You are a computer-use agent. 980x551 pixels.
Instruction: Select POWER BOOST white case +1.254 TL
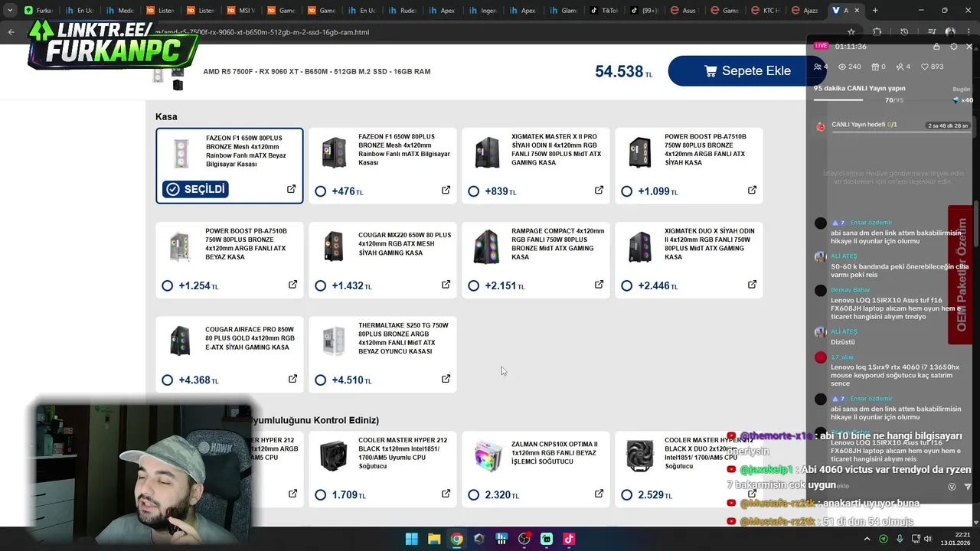[x=167, y=285]
